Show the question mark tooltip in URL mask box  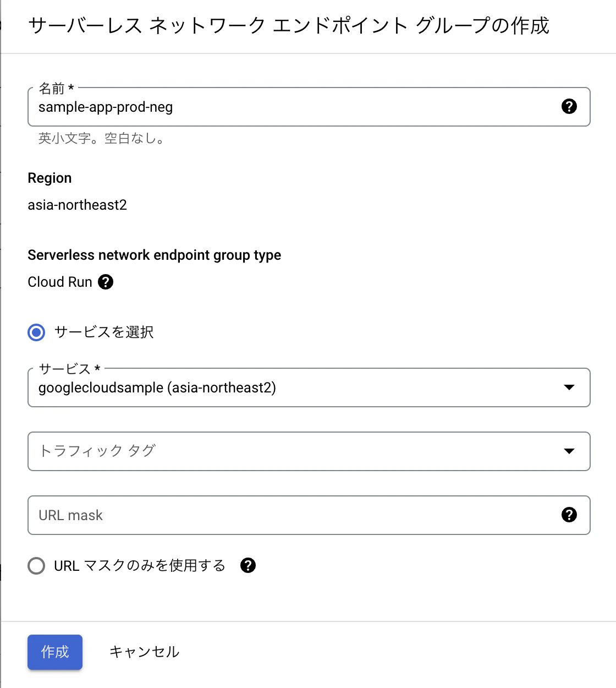pos(569,515)
